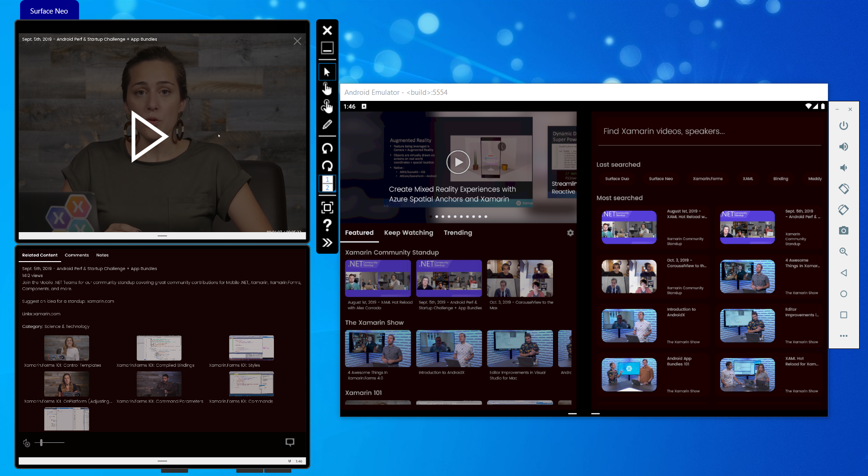Rotate Surface Neo emulator right
Screen dimensions: 868x476
point(327,166)
